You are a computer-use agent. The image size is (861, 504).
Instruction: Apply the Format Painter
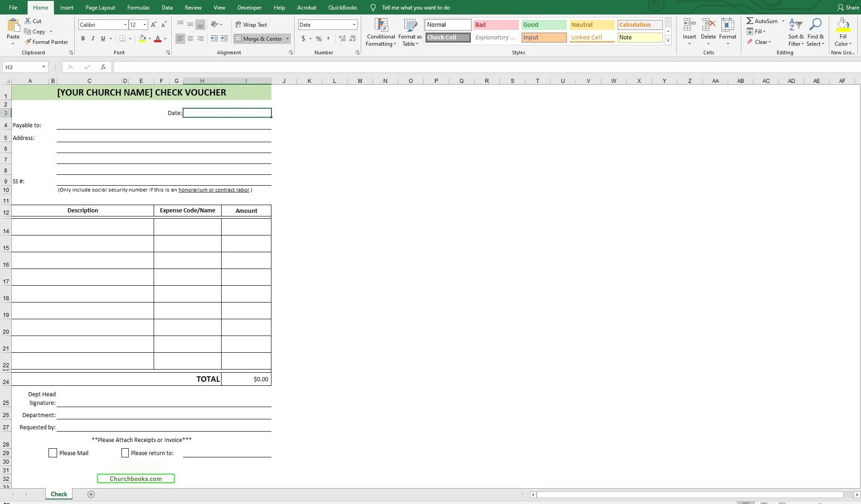pos(47,42)
